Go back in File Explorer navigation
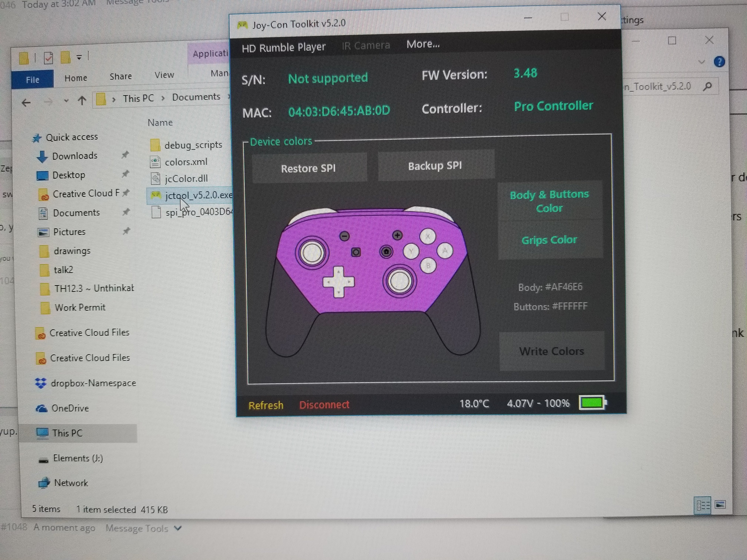The height and width of the screenshot is (560, 747). tap(26, 103)
